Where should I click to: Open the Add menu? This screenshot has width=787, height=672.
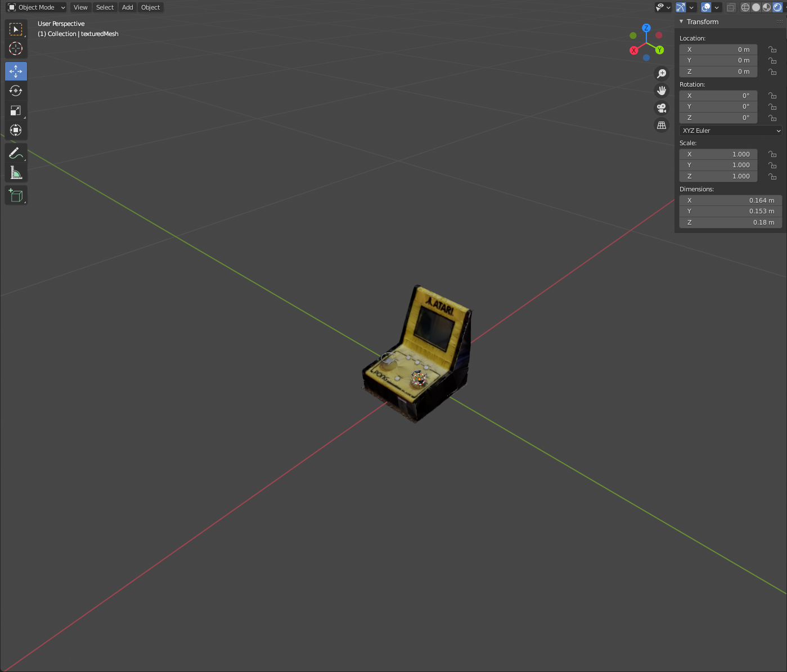click(x=128, y=7)
